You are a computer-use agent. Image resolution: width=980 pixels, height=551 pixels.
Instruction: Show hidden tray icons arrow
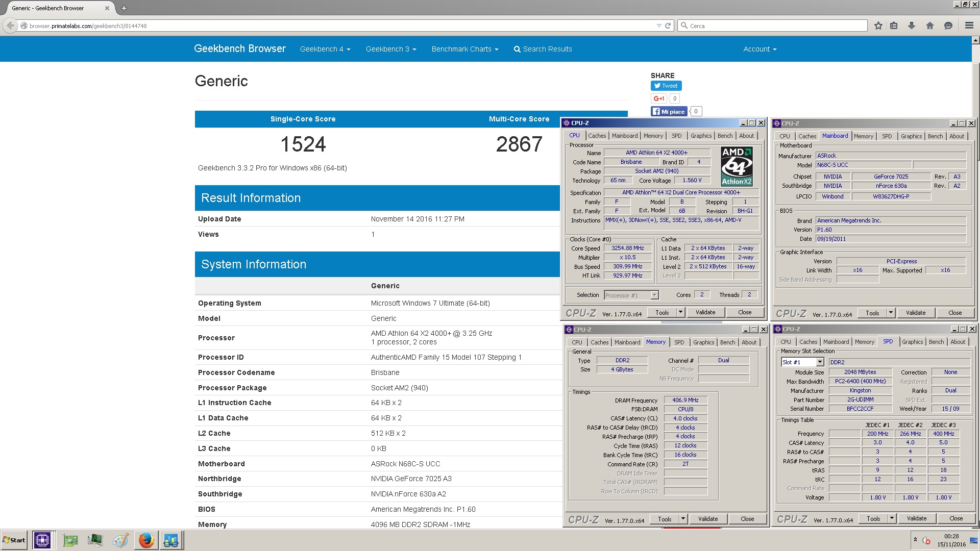pyautogui.click(x=915, y=540)
